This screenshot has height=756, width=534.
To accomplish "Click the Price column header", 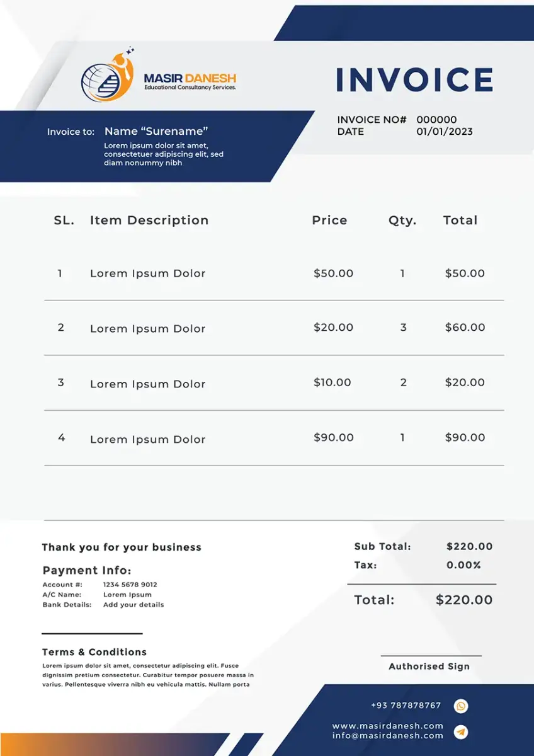I will (329, 220).
